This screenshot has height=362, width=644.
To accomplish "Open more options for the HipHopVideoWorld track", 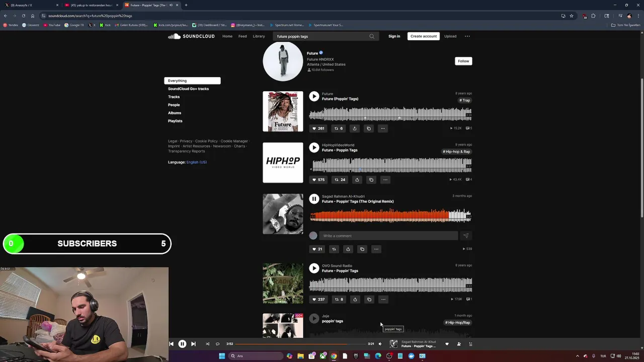I will click(385, 179).
